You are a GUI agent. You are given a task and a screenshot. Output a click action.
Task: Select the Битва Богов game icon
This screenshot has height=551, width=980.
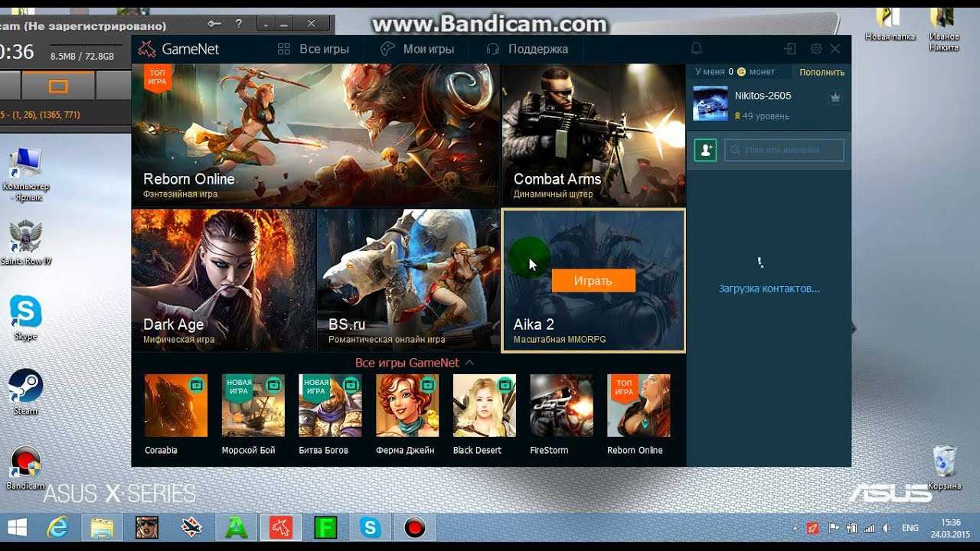(x=330, y=406)
